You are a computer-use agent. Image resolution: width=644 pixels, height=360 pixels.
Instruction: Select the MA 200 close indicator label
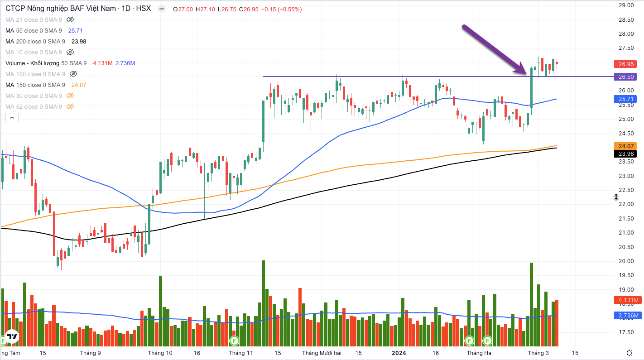tap(35, 41)
